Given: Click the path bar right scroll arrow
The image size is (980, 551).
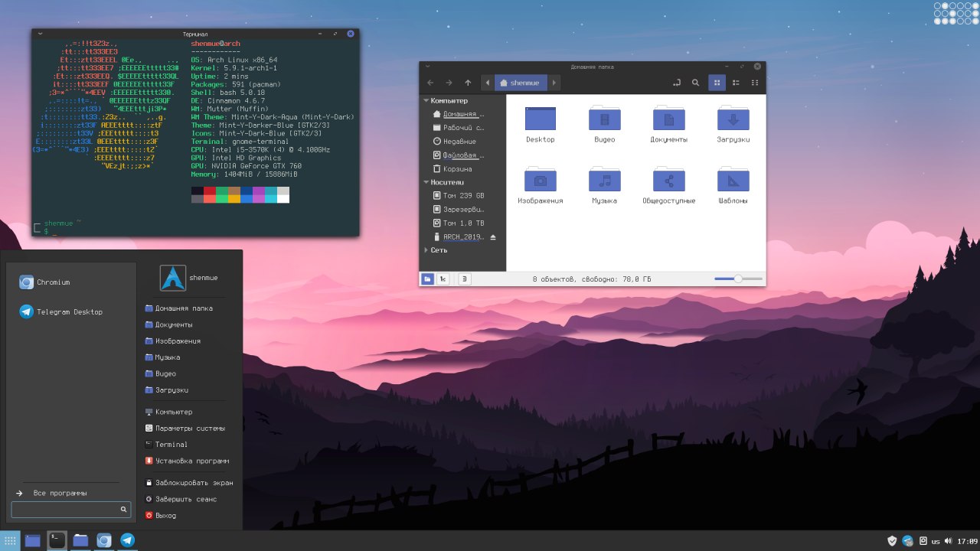Looking at the screenshot, I should (554, 83).
